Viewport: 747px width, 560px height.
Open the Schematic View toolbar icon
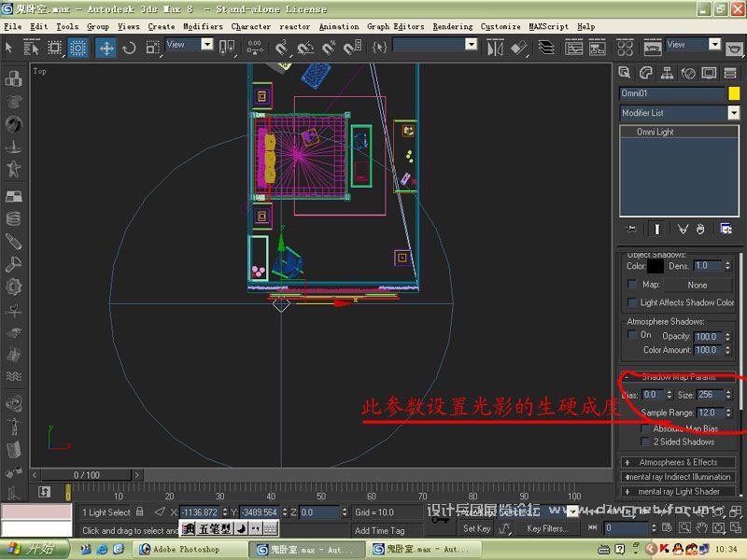point(597,48)
